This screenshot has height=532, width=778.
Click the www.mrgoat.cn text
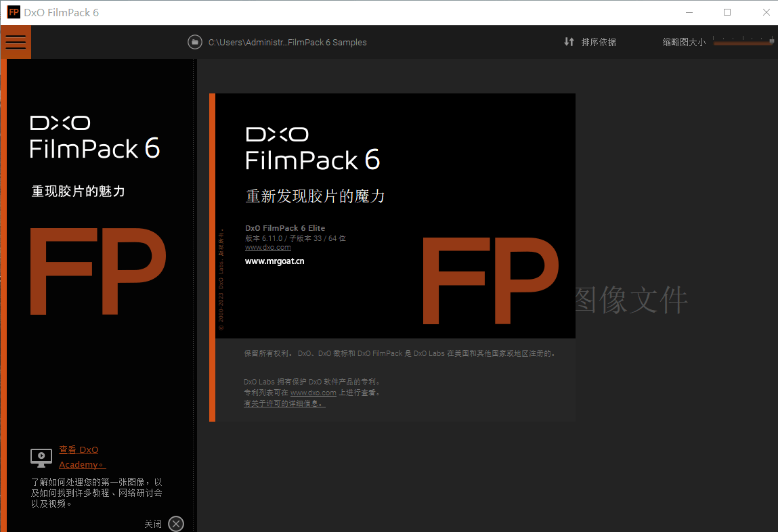click(274, 261)
